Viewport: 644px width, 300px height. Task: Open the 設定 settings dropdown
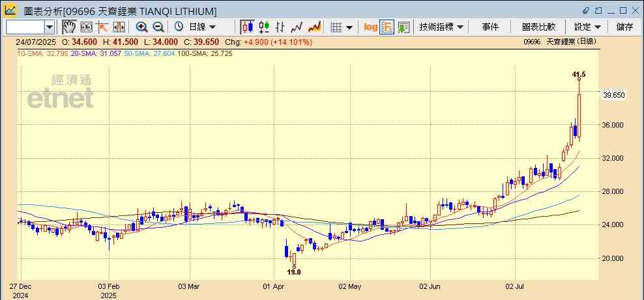(587, 27)
